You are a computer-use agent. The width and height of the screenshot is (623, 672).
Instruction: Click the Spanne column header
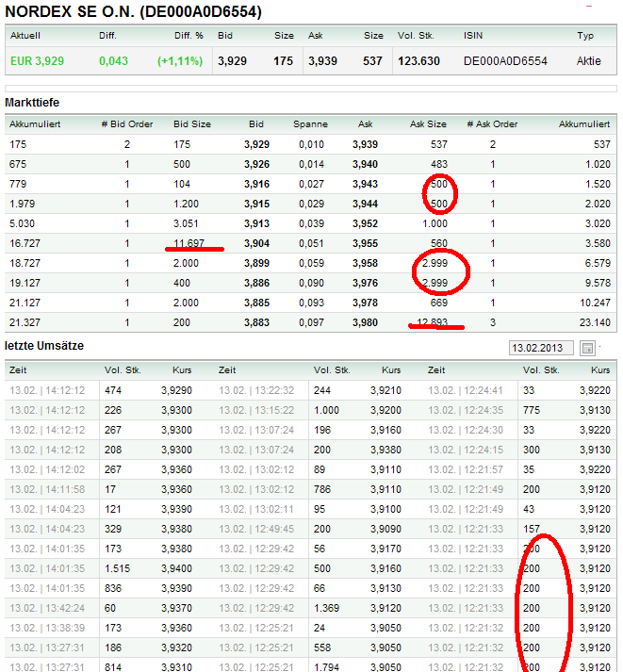[x=310, y=124]
